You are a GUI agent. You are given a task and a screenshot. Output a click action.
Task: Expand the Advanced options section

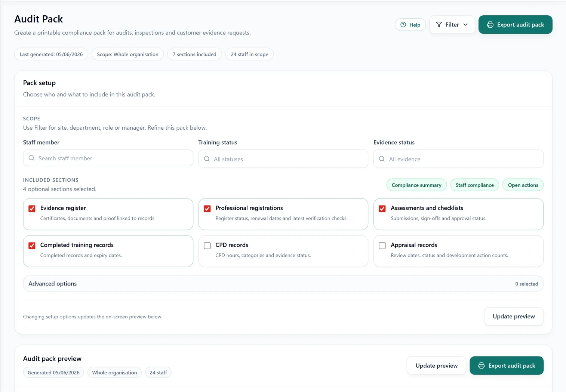tap(283, 284)
